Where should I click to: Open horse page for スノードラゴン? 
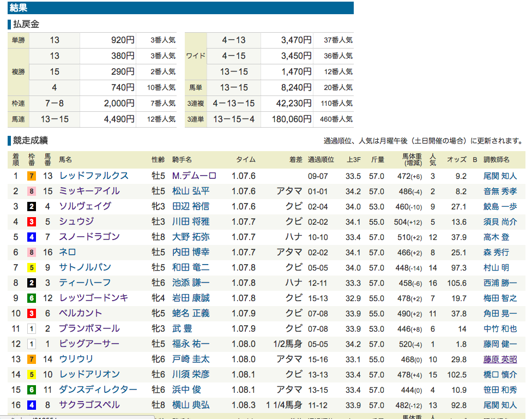tap(89, 237)
